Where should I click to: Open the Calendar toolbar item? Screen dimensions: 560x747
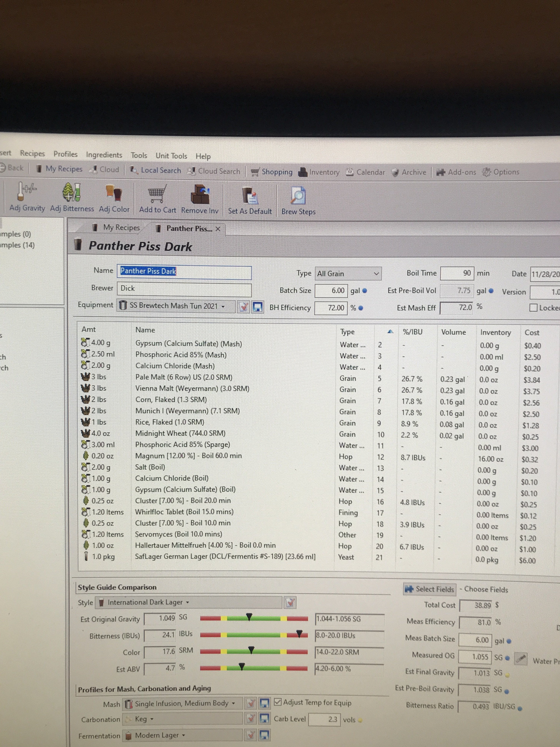366,172
